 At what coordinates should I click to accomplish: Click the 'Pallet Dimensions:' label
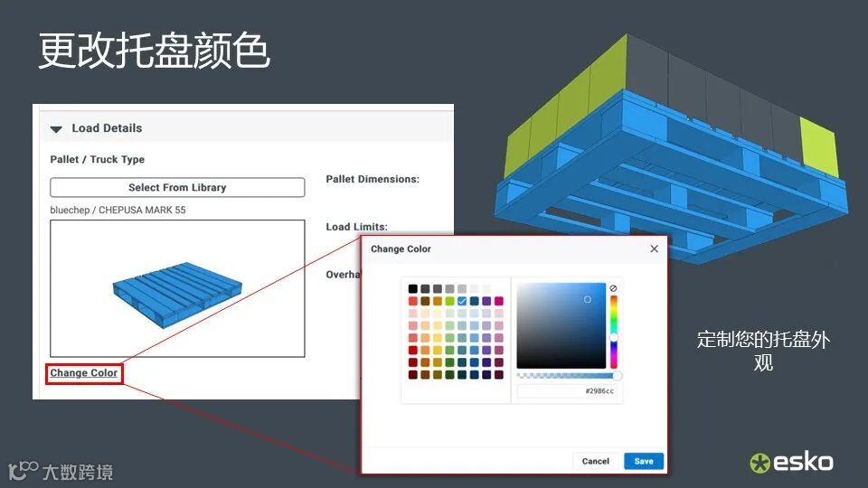tap(373, 179)
